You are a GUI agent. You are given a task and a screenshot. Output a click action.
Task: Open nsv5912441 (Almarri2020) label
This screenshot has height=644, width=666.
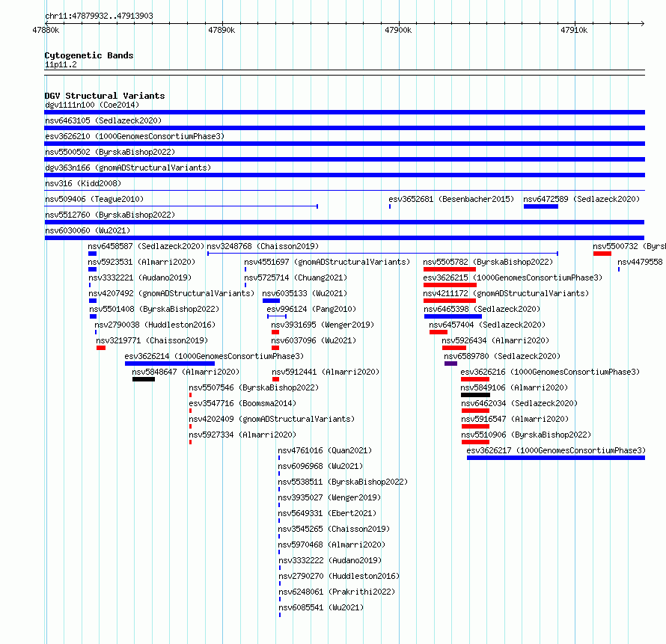coord(326,372)
